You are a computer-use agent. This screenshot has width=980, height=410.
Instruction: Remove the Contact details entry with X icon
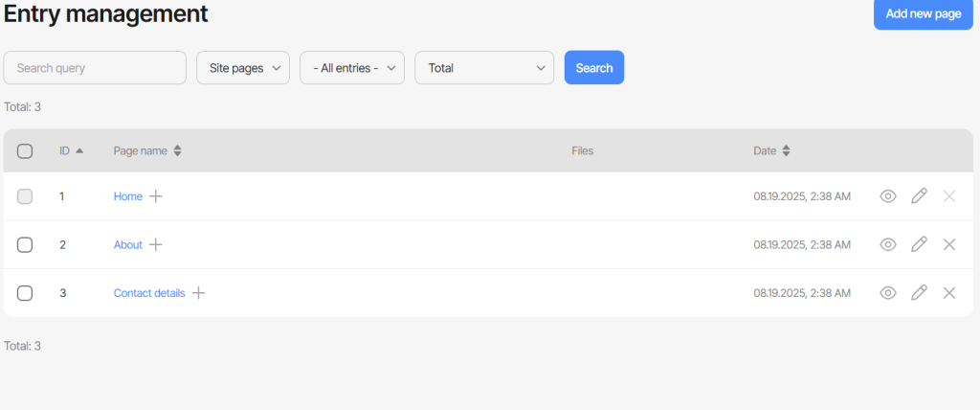point(948,293)
